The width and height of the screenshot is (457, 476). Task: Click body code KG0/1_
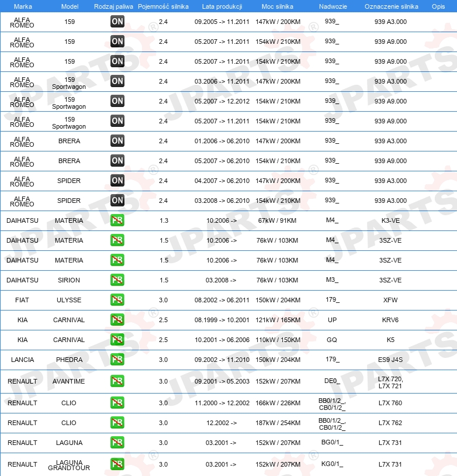pos(333,464)
